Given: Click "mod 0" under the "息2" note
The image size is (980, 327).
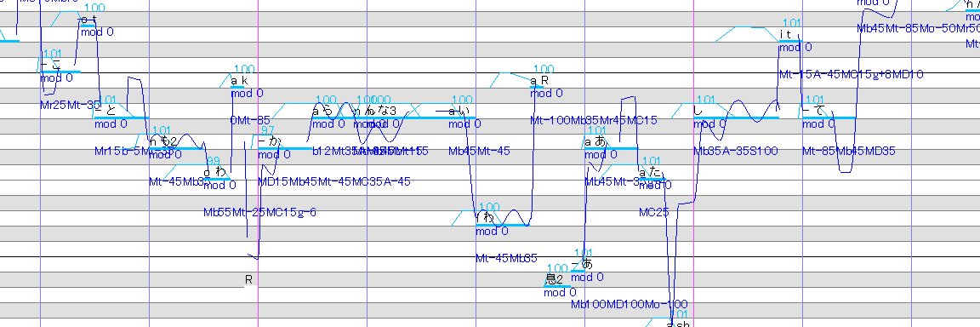Looking at the screenshot, I should pyautogui.click(x=560, y=293).
